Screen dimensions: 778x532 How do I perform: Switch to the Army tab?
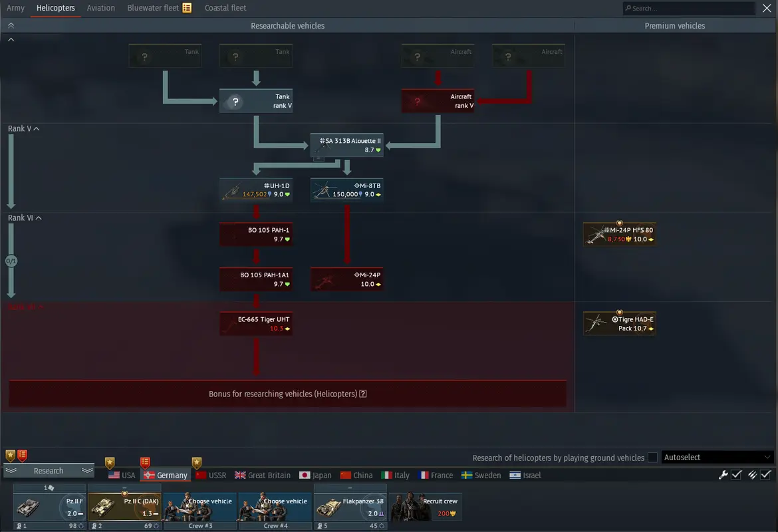15,8
